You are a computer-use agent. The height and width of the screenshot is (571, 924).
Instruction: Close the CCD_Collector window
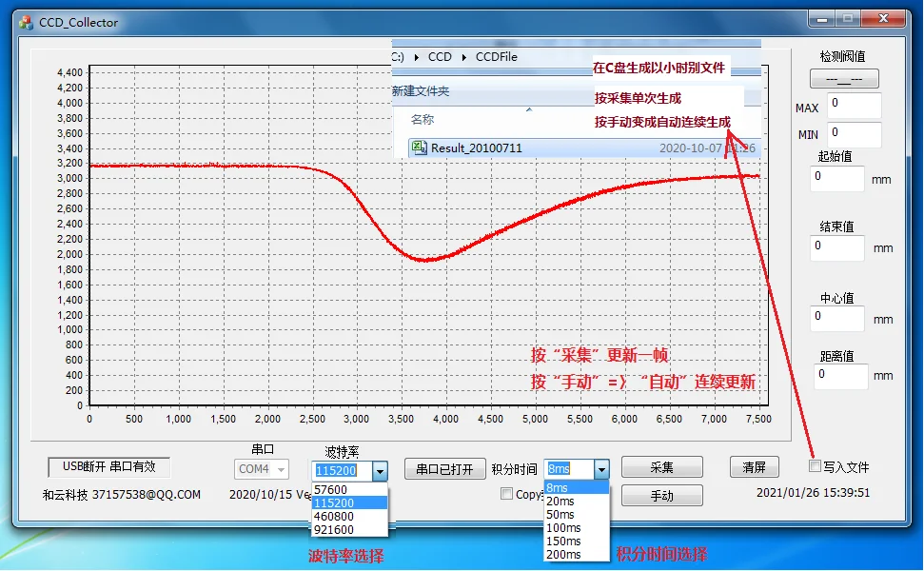click(883, 19)
